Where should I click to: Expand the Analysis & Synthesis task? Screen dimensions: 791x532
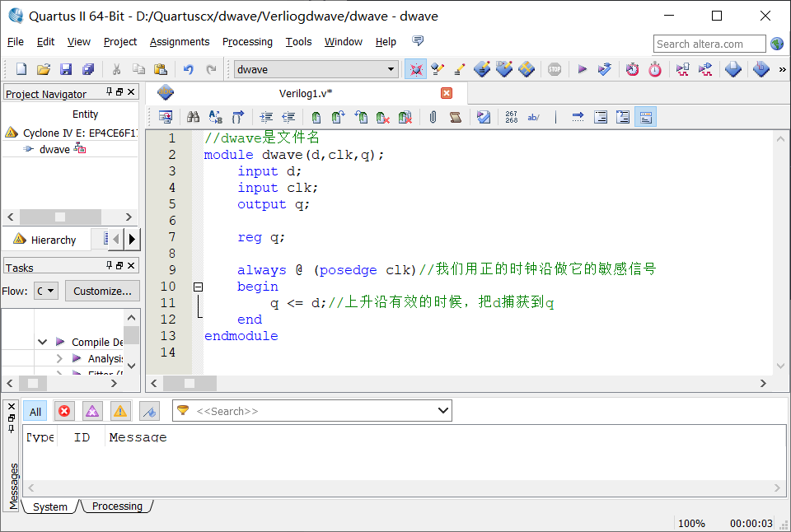tap(59, 358)
